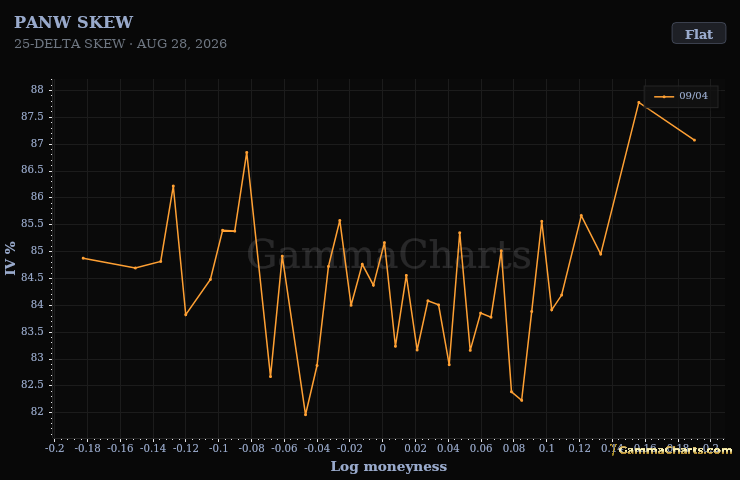
Task: Toggle the 09/04 legend series entry
Action: (x=681, y=96)
